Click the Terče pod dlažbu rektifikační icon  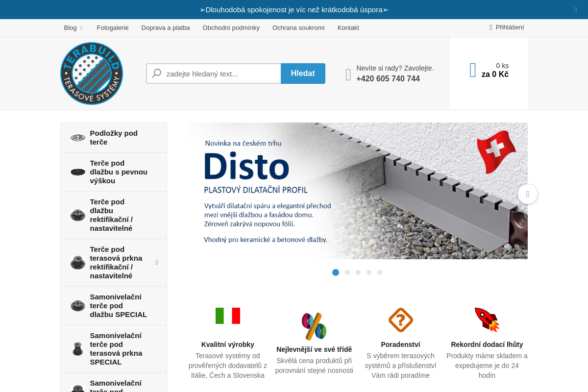pyautogui.click(x=78, y=215)
